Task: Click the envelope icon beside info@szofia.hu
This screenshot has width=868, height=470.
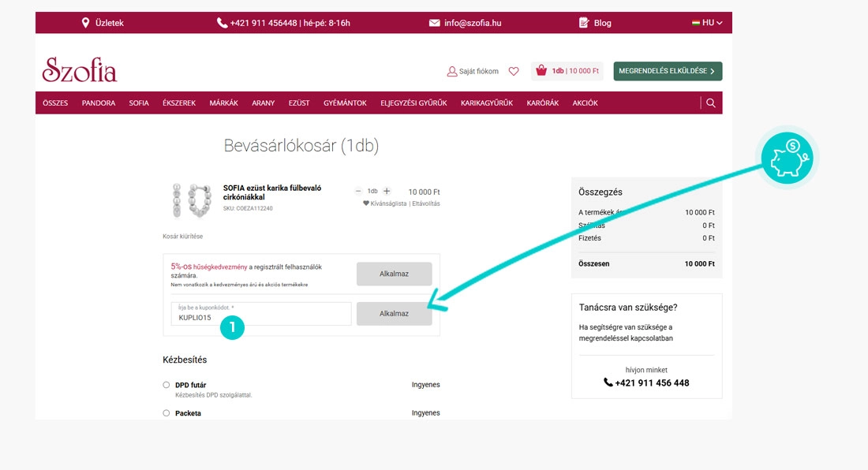Action: click(x=435, y=23)
